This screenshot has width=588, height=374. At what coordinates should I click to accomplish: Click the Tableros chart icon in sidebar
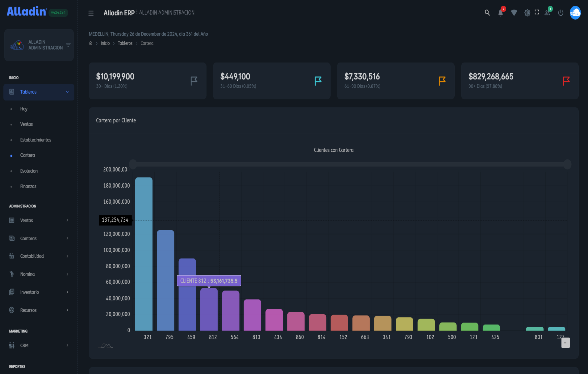tap(12, 92)
